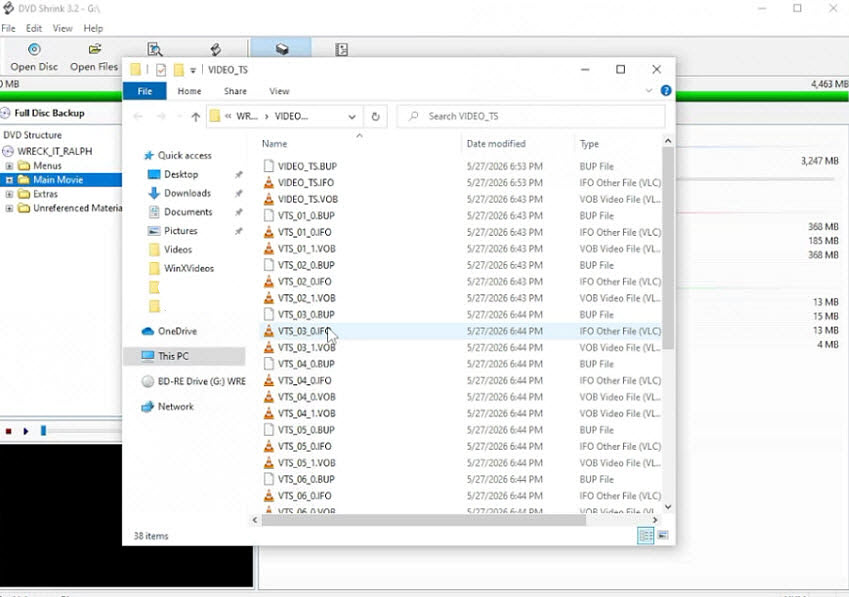Viewport: 849px width, 597px height.
Task: Click the vertical scrollbar up arrow in Explorer
Action: (668, 141)
